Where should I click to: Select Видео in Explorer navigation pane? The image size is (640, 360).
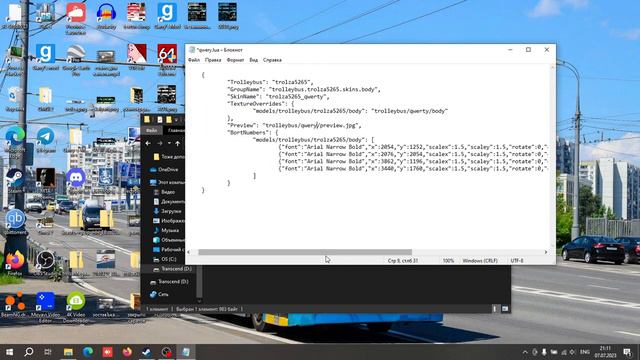164,192
